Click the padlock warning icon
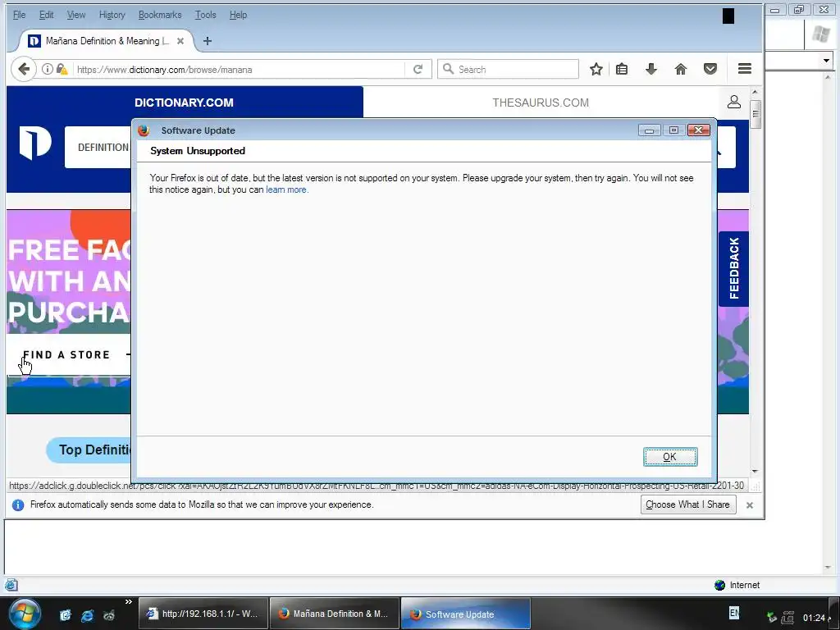840x630 pixels. click(62, 69)
